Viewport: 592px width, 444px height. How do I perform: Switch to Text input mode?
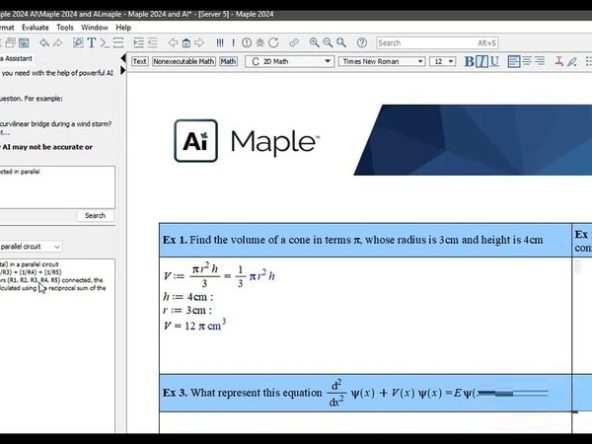click(139, 61)
